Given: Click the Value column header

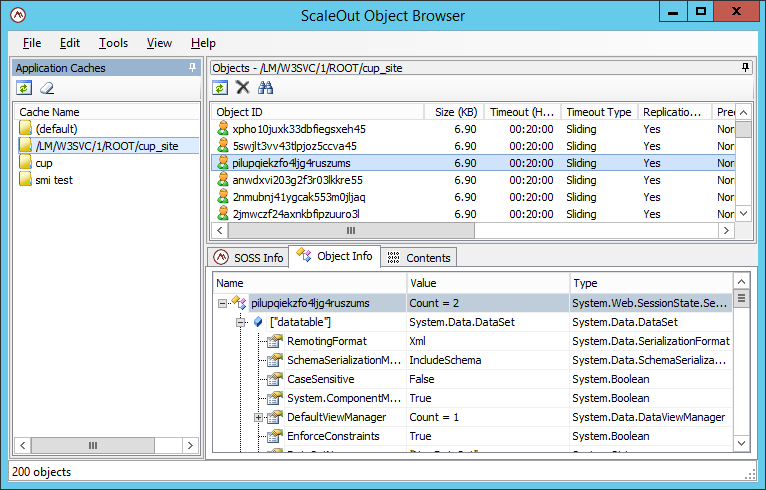Looking at the screenshot, I should (488, 283).
